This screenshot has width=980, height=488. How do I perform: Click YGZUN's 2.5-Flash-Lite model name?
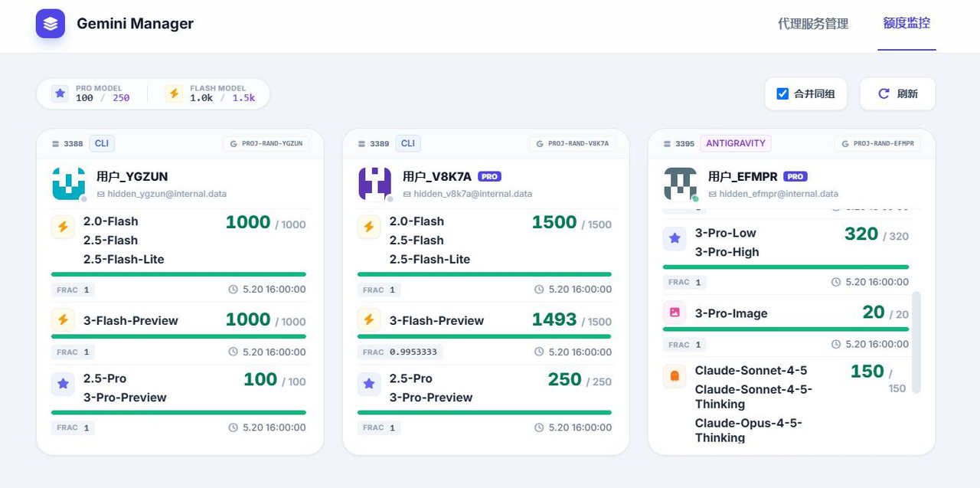(124, 259)
